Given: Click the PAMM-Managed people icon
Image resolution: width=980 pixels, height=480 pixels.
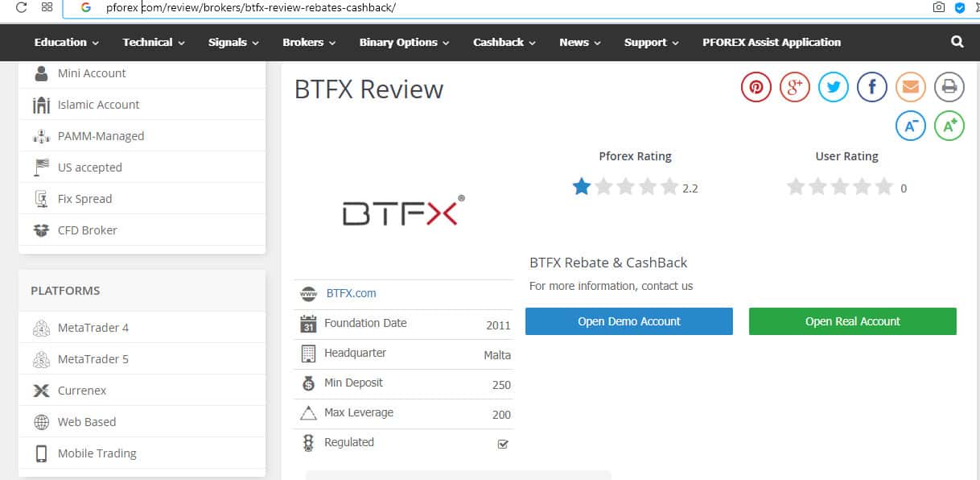Looking at the screenshot, I should 41,136.
